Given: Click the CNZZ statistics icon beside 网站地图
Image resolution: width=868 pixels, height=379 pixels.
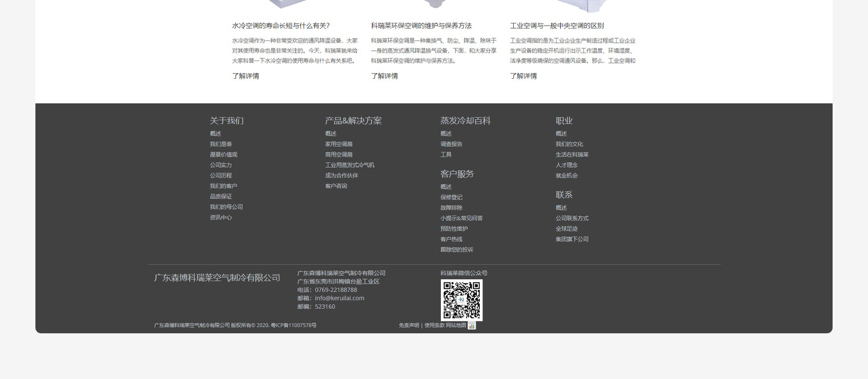Looking at the screenshot, I should 472,325.
